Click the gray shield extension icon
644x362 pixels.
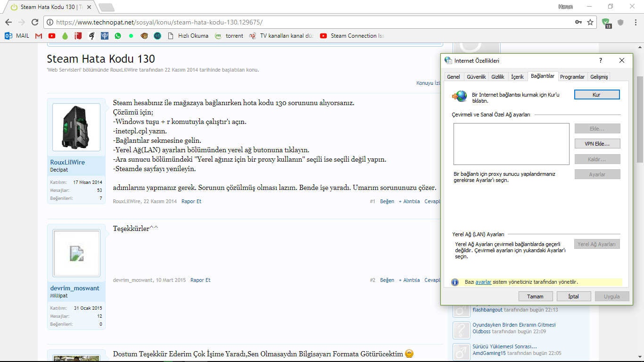tap(620, 22)
